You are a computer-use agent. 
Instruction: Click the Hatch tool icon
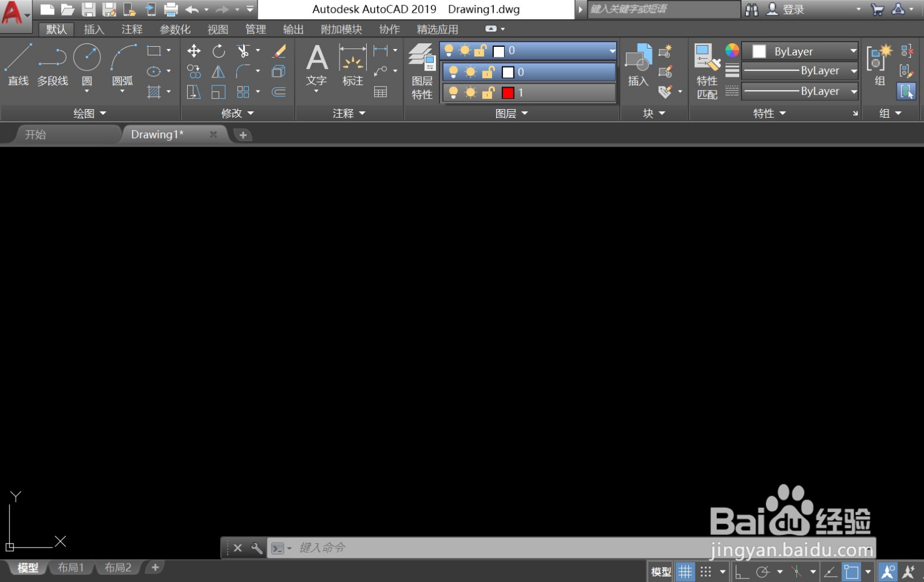[x=154, y=92]
